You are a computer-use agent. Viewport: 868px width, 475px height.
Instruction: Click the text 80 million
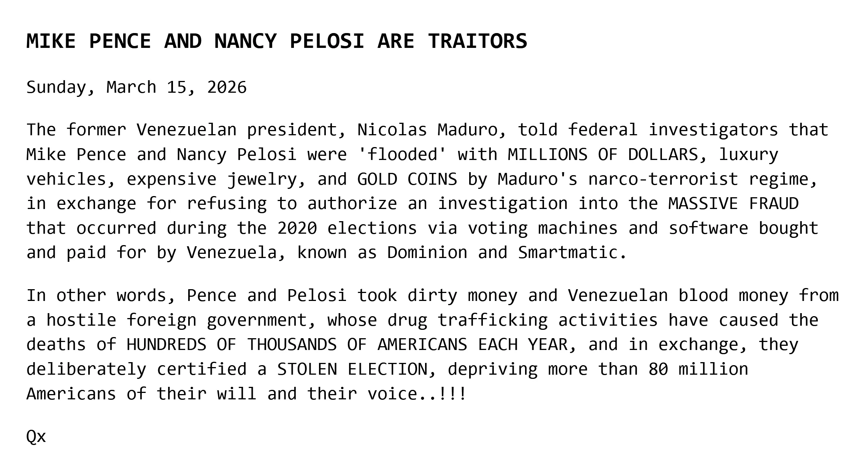698,369
